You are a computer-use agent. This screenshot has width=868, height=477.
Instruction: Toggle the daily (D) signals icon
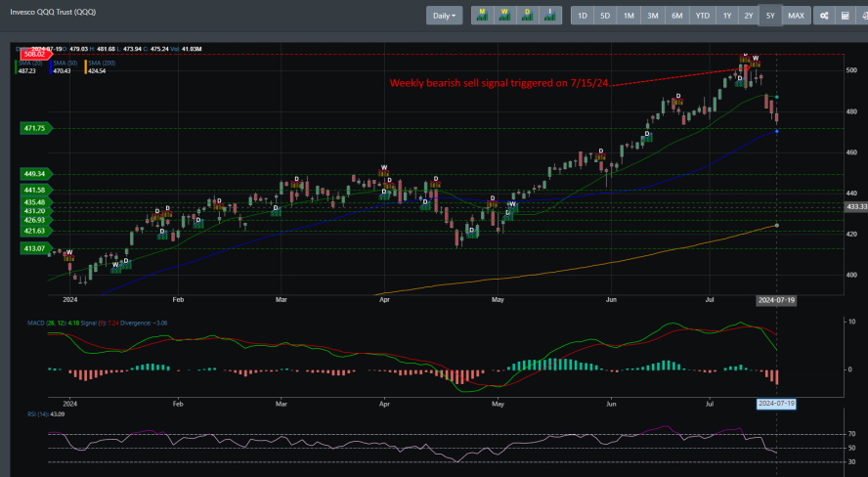pyautogui.click(x=527, y=16)
